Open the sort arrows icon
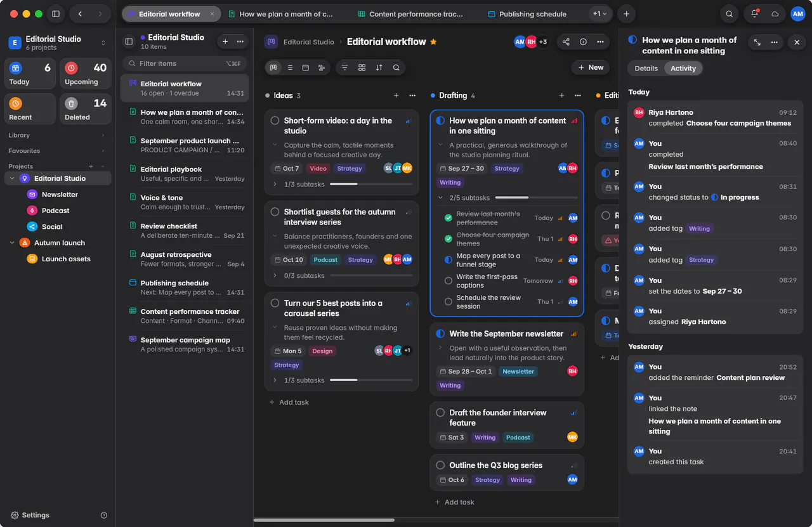 pos(379,67)
